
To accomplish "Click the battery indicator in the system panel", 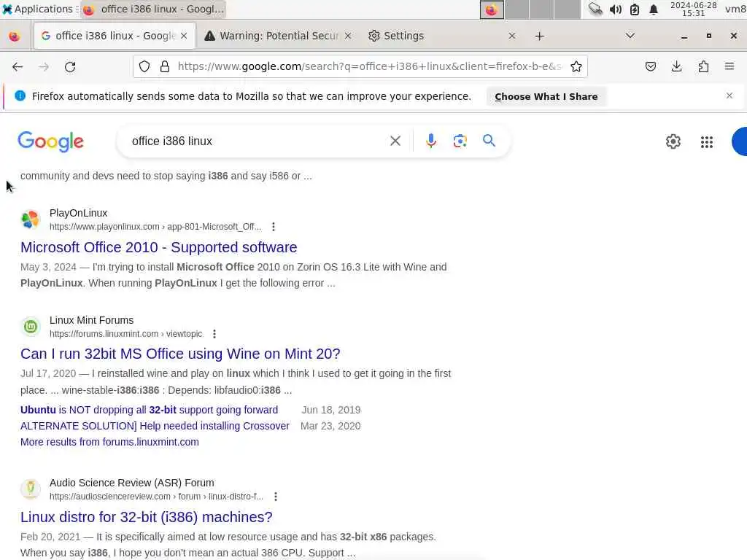I will 635,9.
